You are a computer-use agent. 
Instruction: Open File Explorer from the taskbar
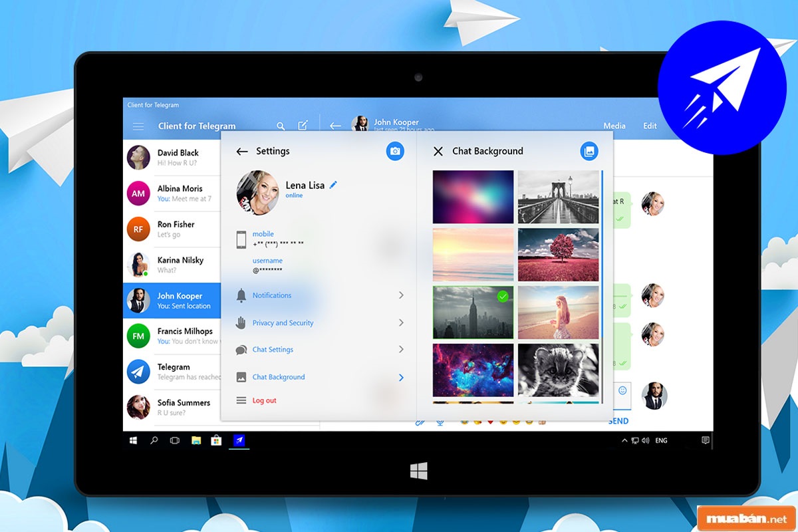196,440
